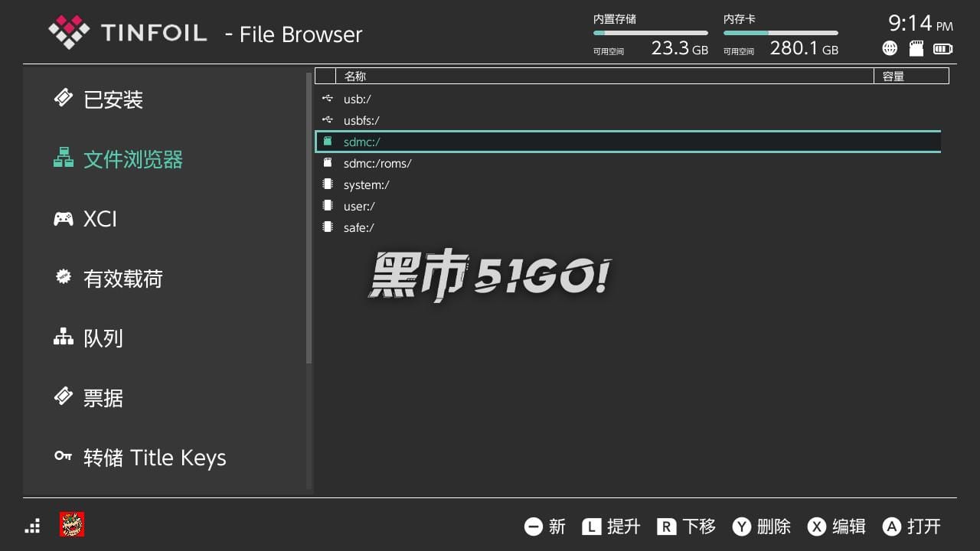Open the 已安装 sidebar section
Viewport: 980px width, 551px height.
pos(113,99)
